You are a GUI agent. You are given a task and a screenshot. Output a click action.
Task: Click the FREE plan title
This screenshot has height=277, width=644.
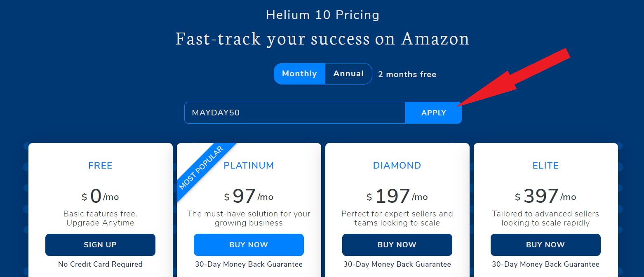pyautogui.click(x=100, y=165)
